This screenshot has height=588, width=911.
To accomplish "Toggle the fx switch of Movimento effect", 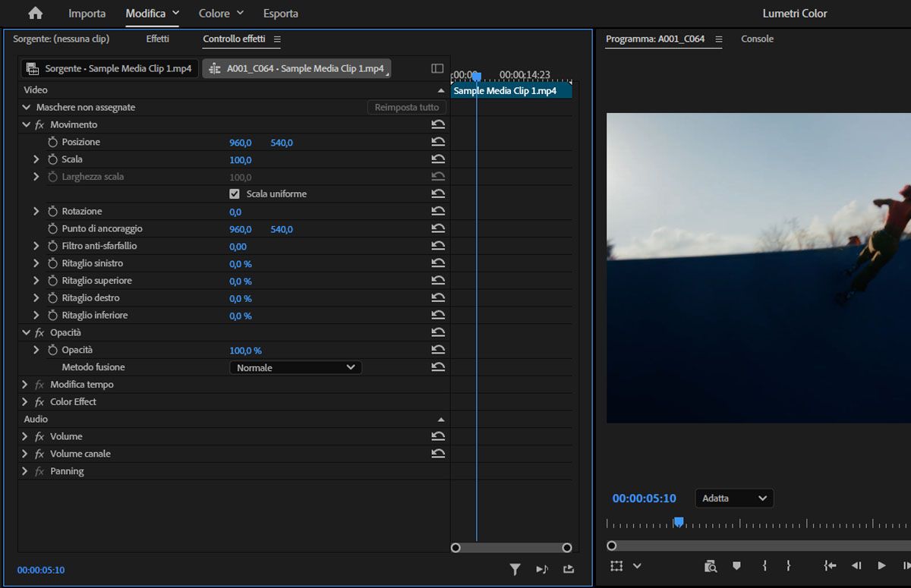I will pyautogui.click(x=39, y=124).
